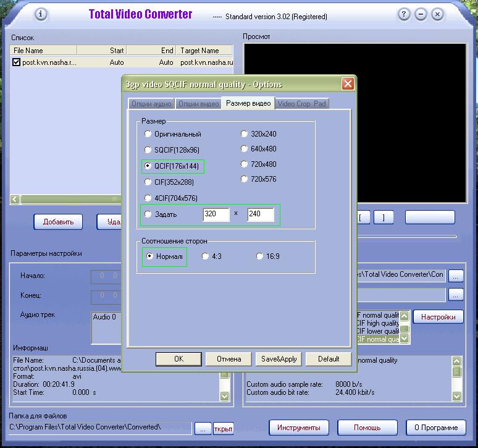
Task: Click up arrow of profile list scrollbar
Action: coord(405,316)
